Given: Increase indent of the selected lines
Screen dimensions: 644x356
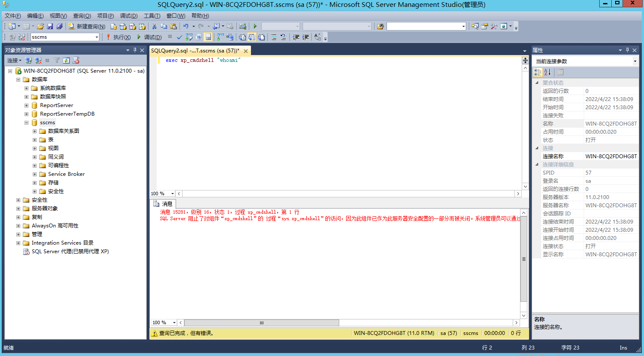Looking at the screenshot, I should click(x=306, y=37).
